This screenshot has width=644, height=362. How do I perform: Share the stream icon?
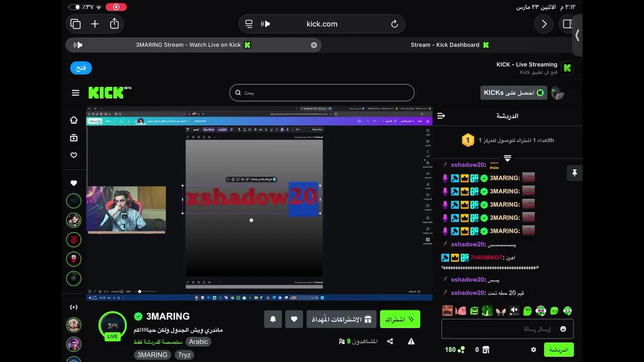tap(390, 341)
